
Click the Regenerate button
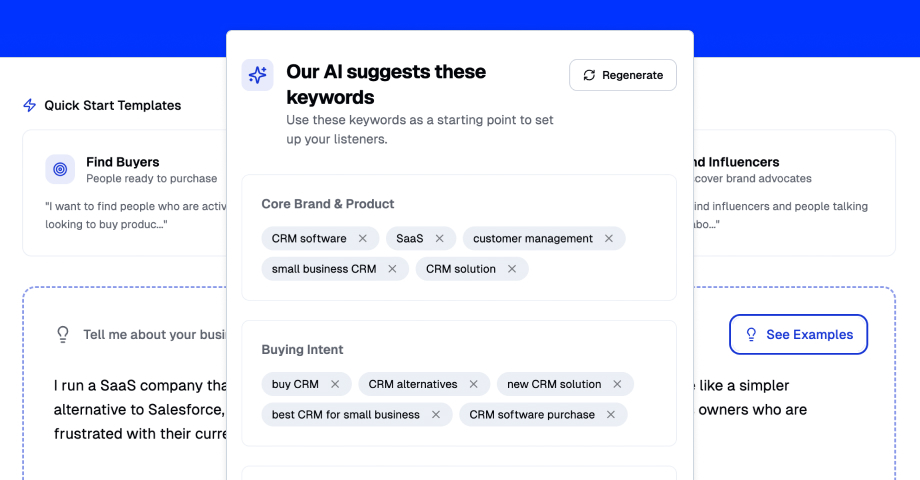[623, 75]
